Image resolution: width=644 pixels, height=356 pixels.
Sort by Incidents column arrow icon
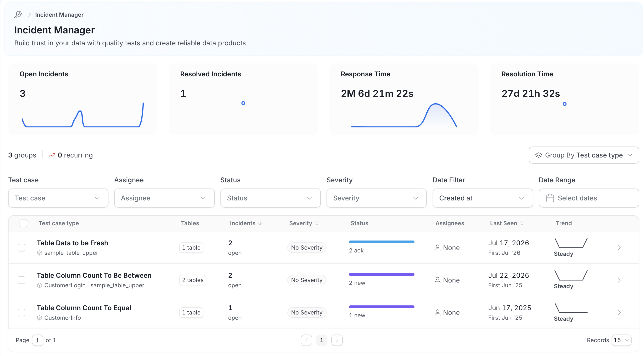[x=260, y=223]
